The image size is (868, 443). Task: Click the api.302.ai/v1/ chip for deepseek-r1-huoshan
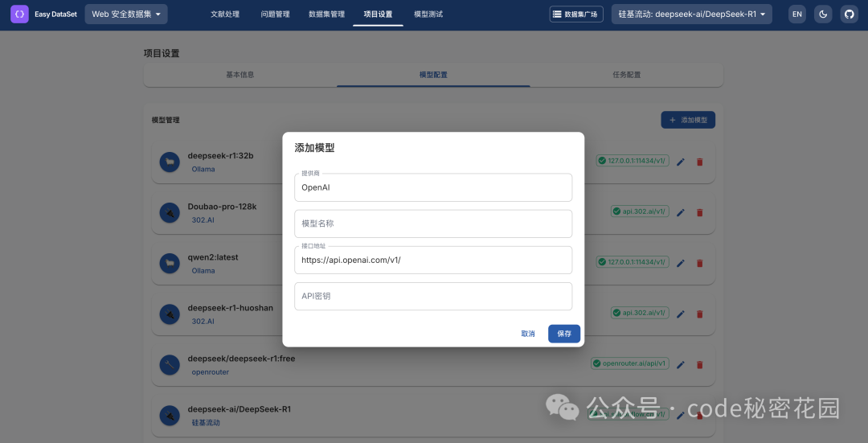[x=640, y=312]
